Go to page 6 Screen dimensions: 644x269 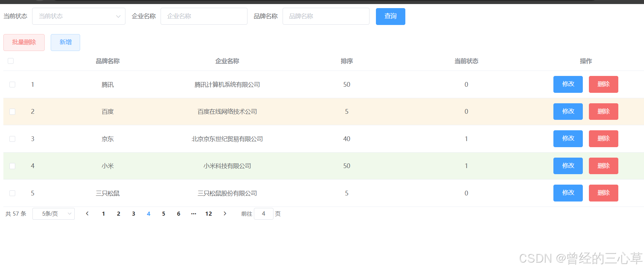(178, 214)
